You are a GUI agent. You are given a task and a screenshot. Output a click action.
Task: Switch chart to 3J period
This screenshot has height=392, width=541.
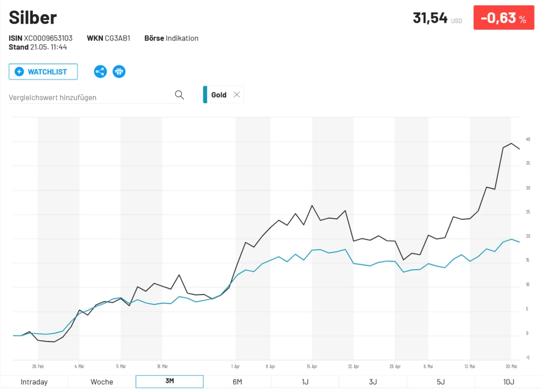[373, 382]
